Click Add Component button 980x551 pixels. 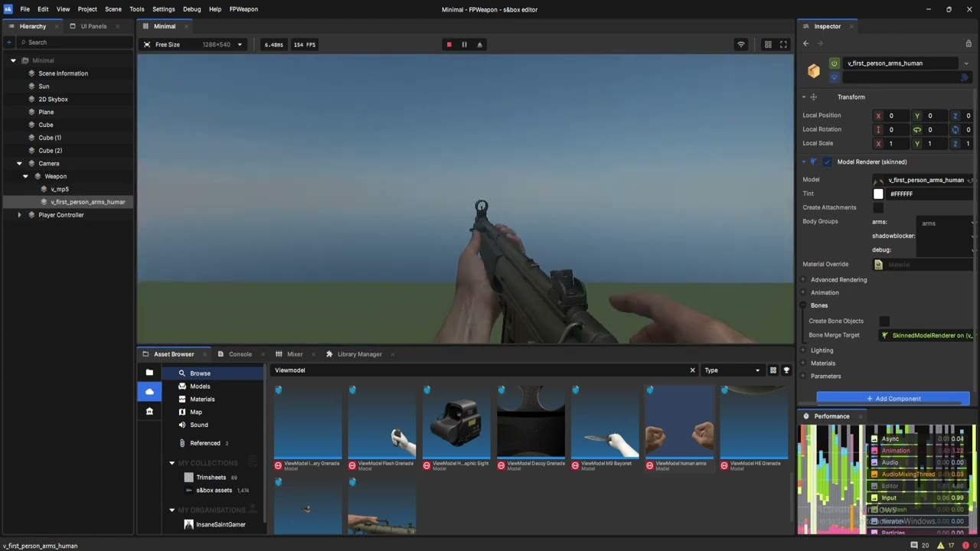pos(893,398)
